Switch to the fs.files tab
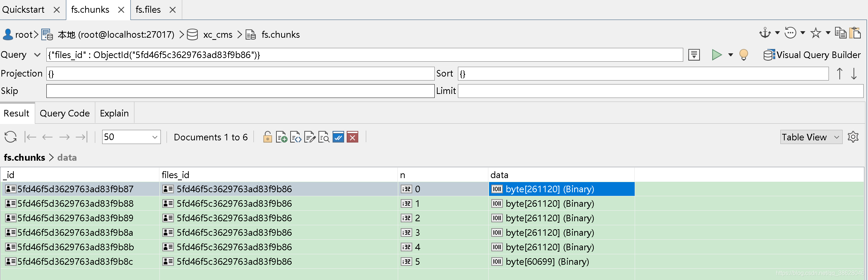Viewport: 868px width, 280px height. click(148, 10)
